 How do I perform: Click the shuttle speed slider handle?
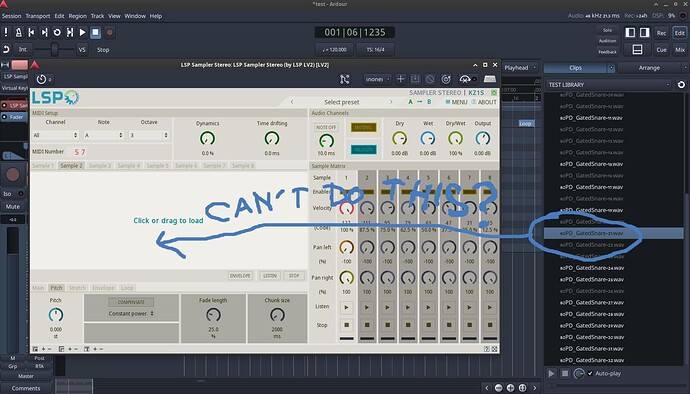click(x=55, y=49)
